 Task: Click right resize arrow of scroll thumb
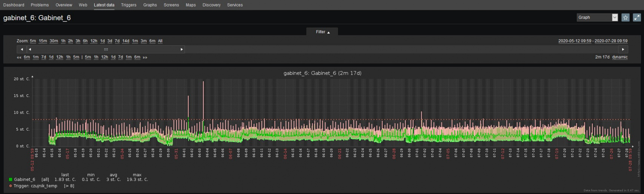182,49
